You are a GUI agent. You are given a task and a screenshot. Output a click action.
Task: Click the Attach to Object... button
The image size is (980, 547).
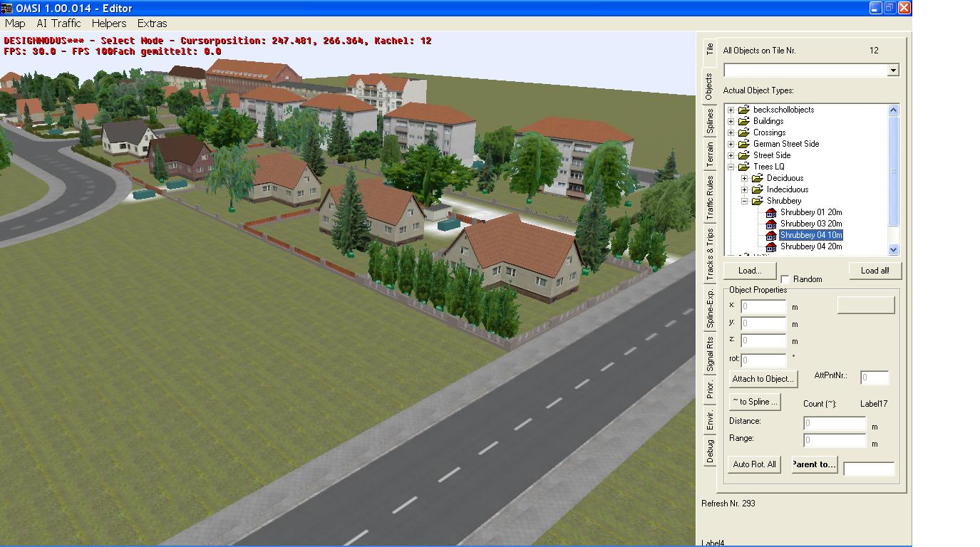[763, 379]
